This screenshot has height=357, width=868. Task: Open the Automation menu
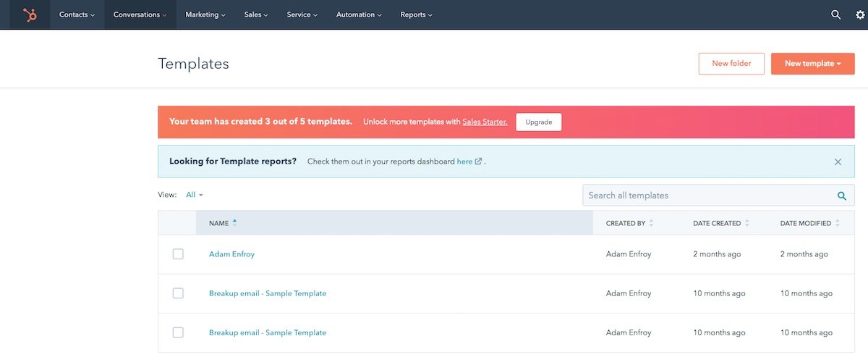point(359,14)
